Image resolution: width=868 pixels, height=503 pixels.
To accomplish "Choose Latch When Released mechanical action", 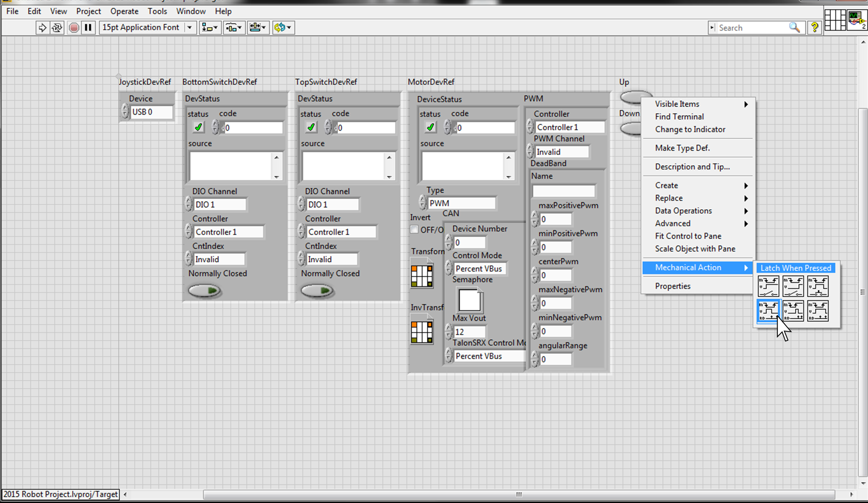I will (793, 311).
